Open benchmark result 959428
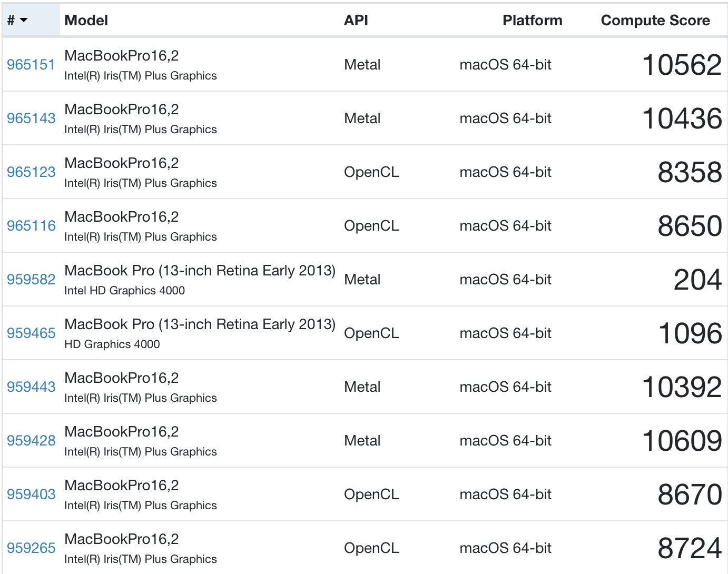Image resolution: width=728 pixels, height=574 pixels. 31,441
